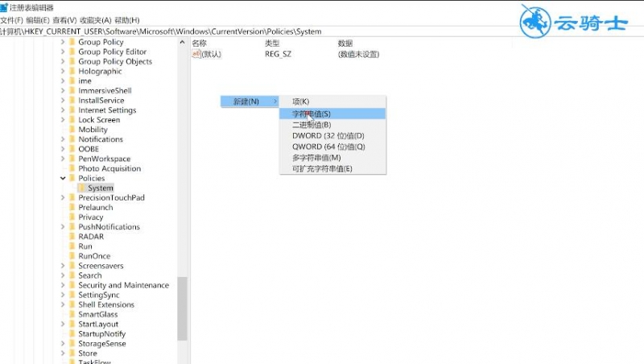Select the InstallService tree key
The width and height of the screenshot is (644, 364).
click(x=101, y=100)
